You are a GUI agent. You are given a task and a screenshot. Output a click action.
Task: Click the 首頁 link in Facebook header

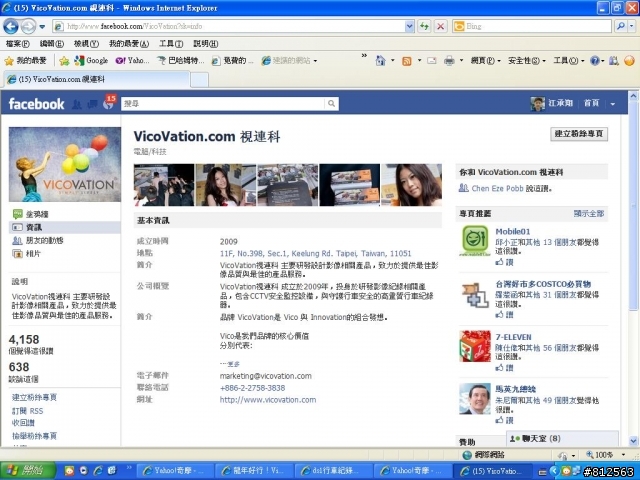coord(591,103)
